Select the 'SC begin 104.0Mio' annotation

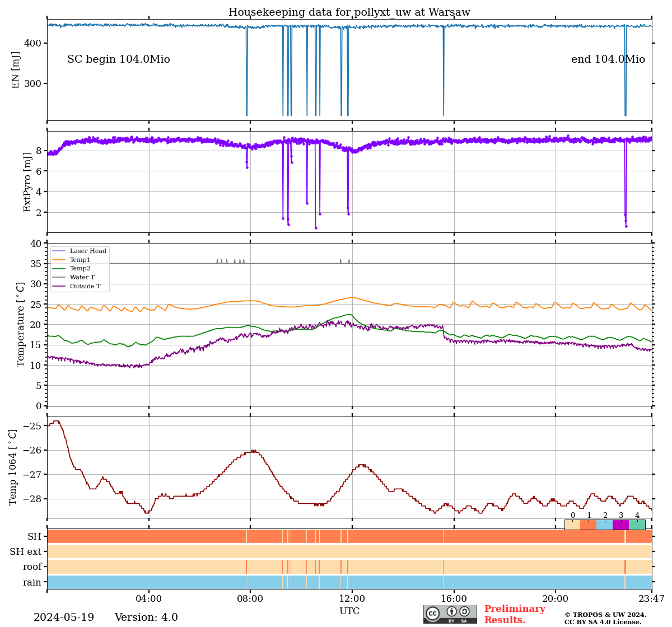point(119,59)
